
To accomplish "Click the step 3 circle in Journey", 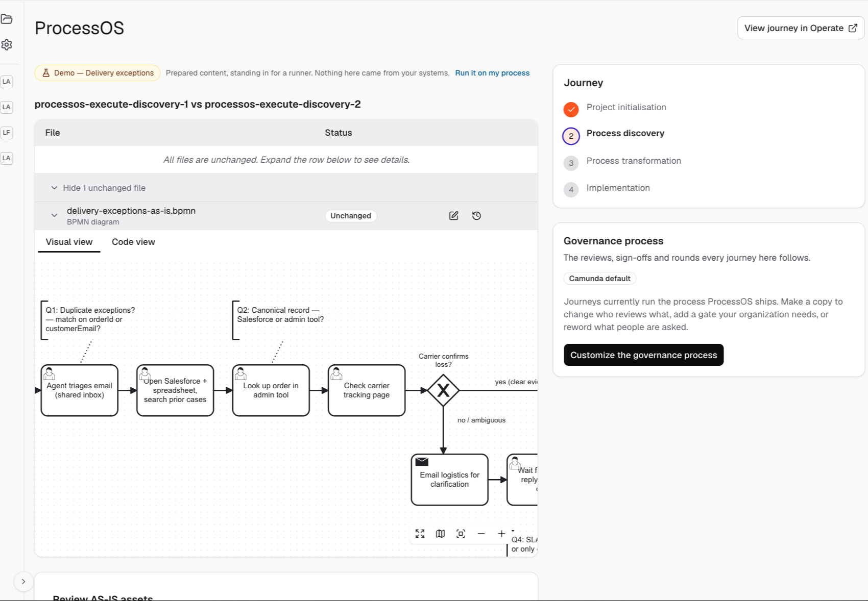I will click(x=571, y=163).
